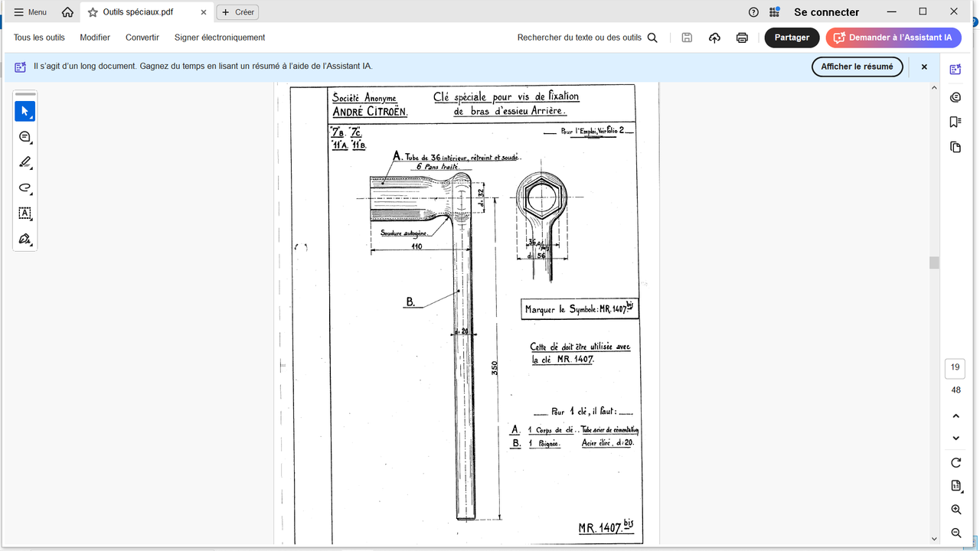This screenshot has height=551, width=980.
Task: Go to the Home screen icon
Action: 67,12
